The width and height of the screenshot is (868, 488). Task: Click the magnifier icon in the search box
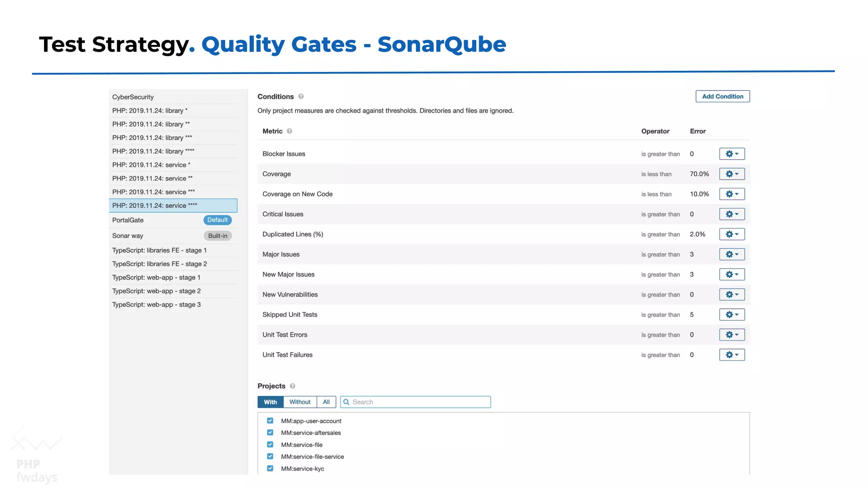346,402
